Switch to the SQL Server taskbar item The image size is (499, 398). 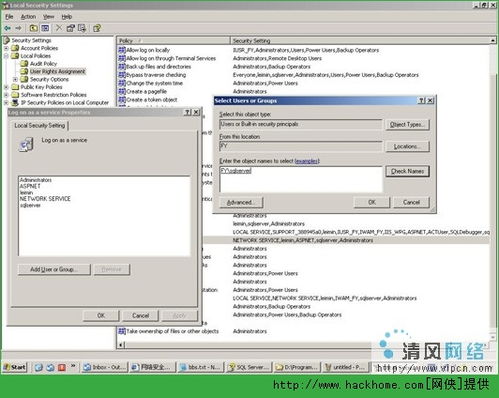click(249, 367)
